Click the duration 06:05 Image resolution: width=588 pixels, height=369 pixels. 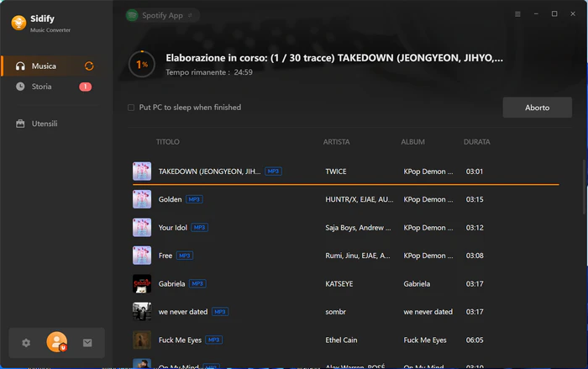[x=475, y=340]
